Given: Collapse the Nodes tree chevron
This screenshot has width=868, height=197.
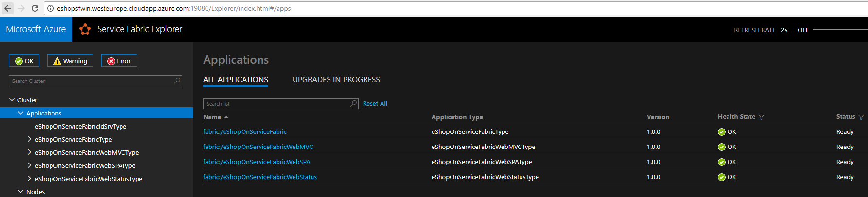Looking at the screenshot, I should coord(21,192).
